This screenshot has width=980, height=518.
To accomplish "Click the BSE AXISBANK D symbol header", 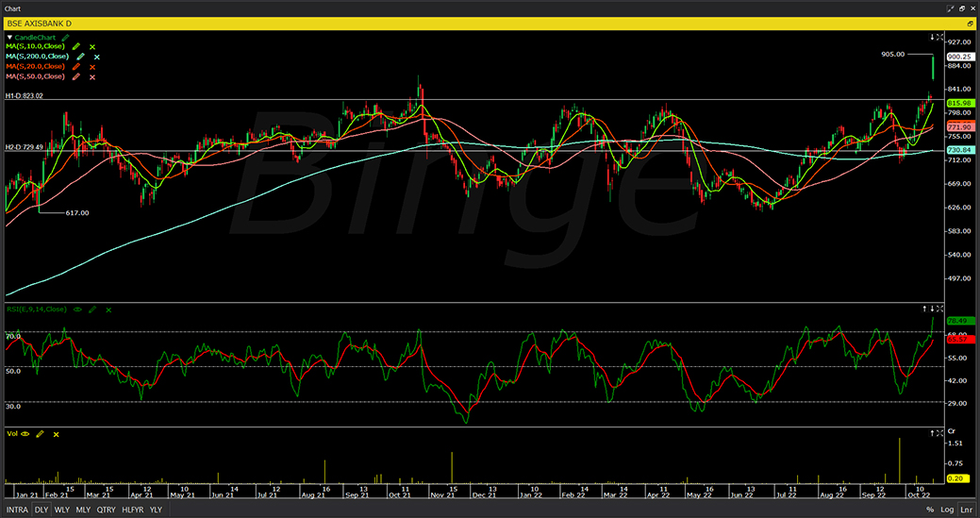I will click(x=38, y=24).
